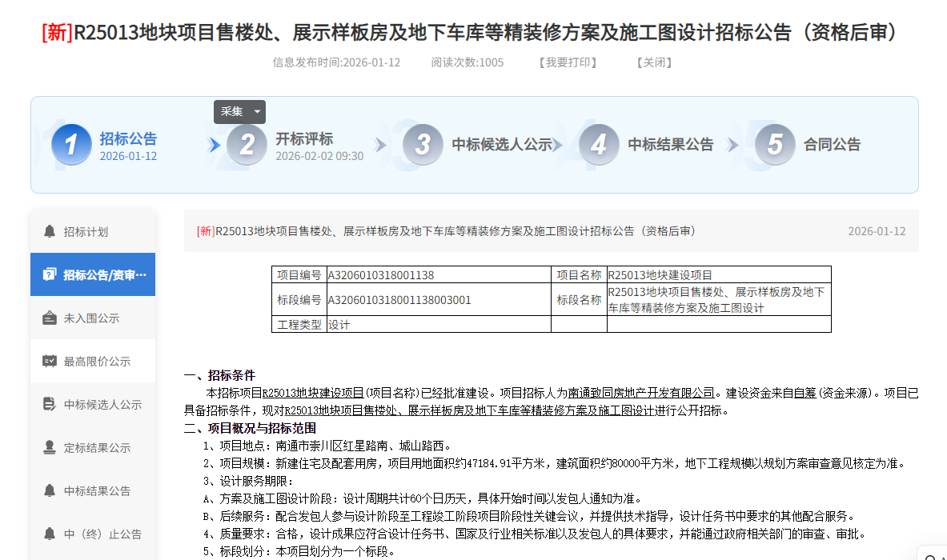Click the 关闭 link under title
The height and width of the screenshot is (560, 947).
(x=654, y=62)
